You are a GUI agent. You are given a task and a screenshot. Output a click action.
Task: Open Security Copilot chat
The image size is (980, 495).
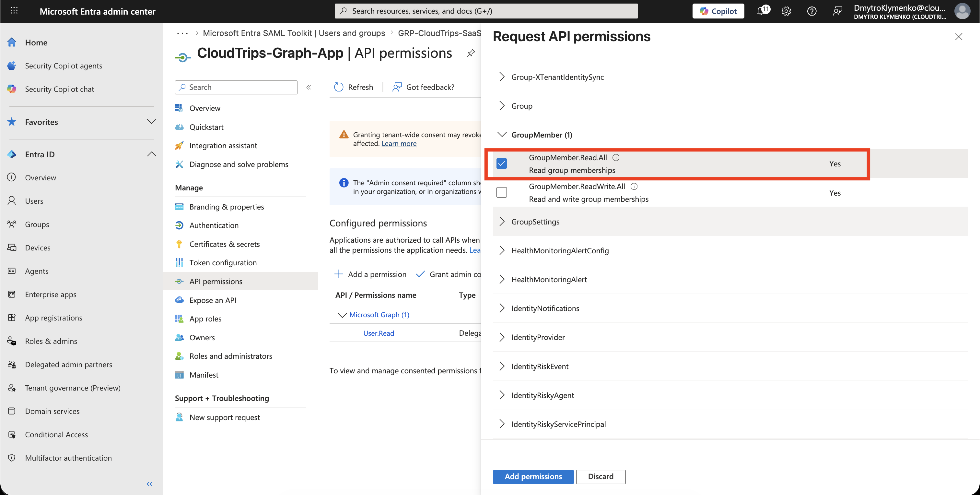click(x=59, y=89)
